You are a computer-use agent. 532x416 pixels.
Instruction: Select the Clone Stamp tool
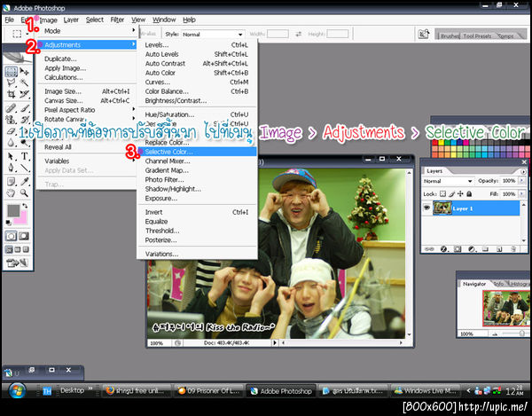coord(11,120)
